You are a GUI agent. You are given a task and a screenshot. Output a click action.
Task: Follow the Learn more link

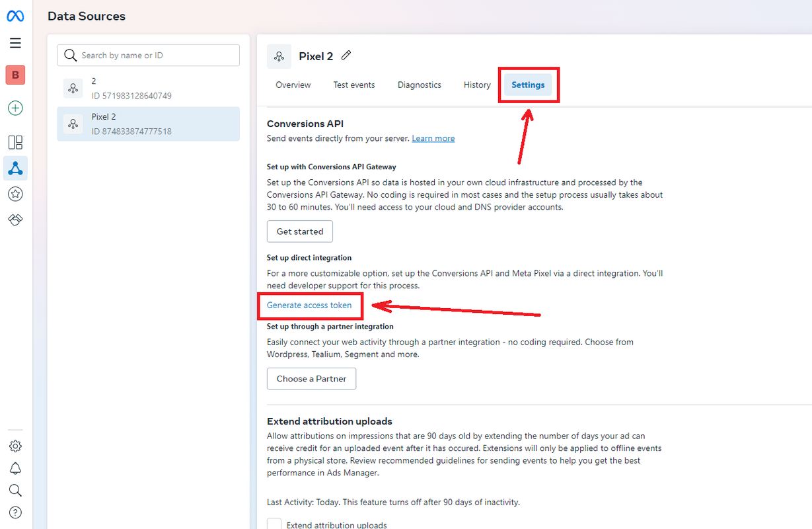433,138
